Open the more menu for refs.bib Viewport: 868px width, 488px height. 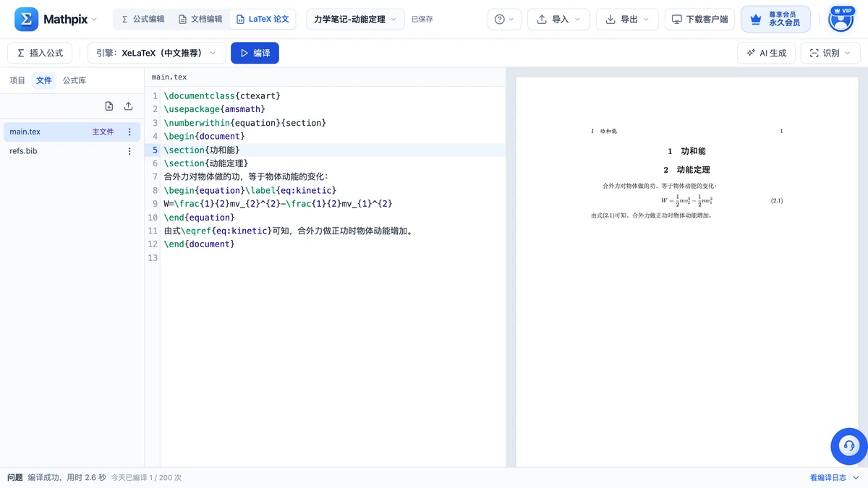129,151
